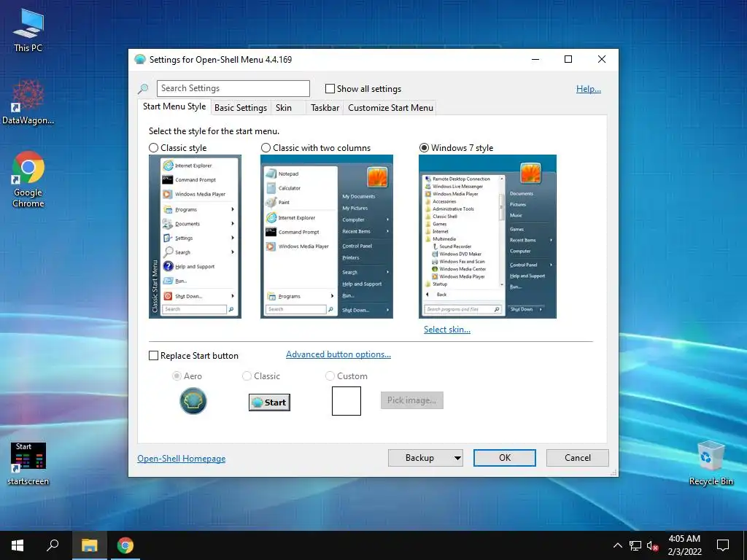
Task: Click the Windows Start button
Action: 18,545
